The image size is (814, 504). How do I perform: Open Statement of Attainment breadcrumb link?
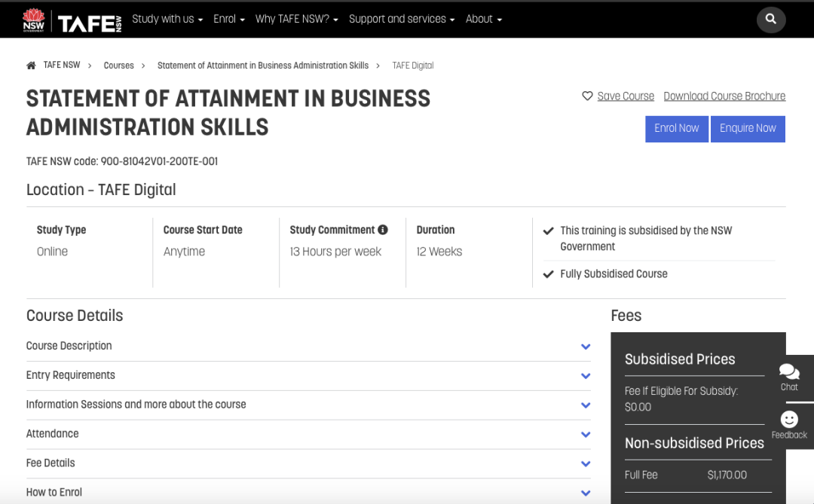(263, 66)
